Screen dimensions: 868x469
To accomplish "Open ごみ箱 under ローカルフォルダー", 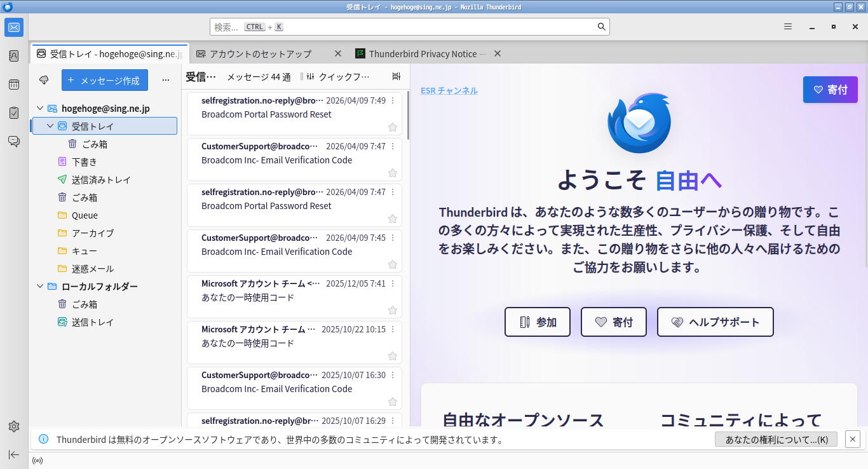I will 104,304.
